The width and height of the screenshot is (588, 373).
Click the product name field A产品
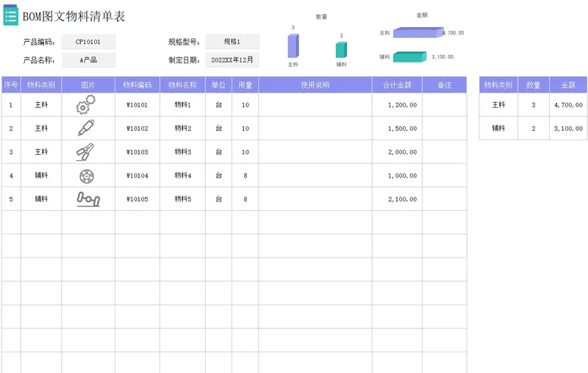click(88, 60)
